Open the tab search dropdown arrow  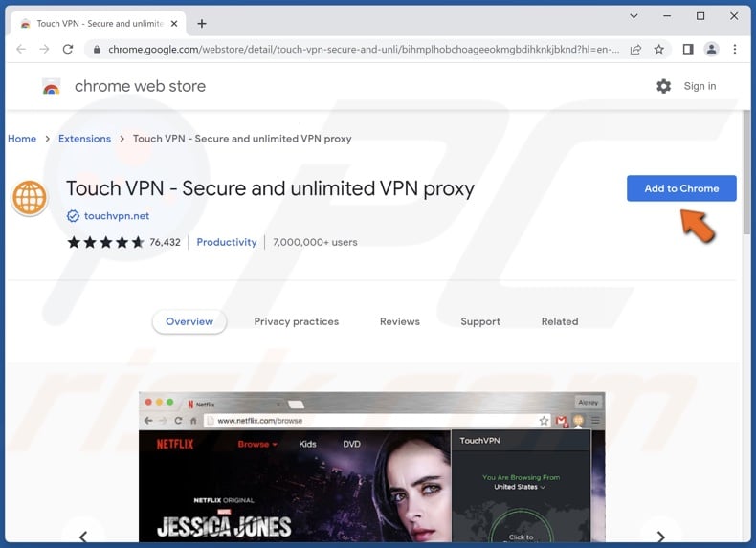pyautogui.click(x=634, y=16)
